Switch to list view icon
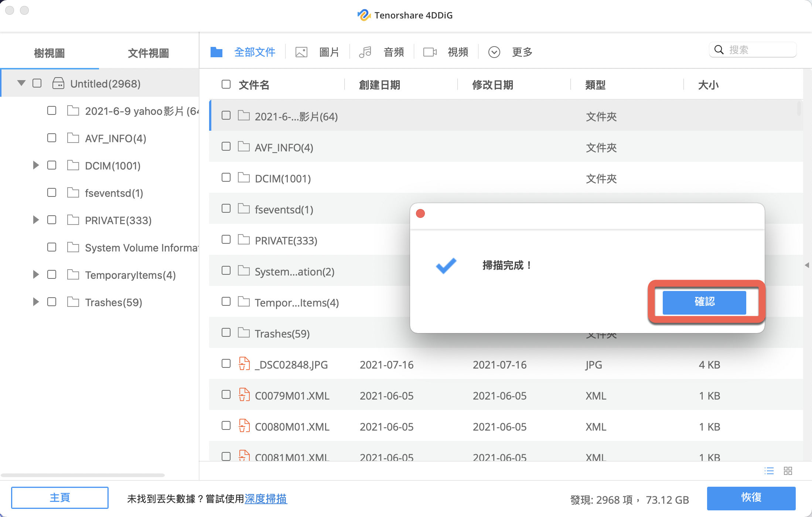Screen dimensions: 812x517 pos(769,471)
